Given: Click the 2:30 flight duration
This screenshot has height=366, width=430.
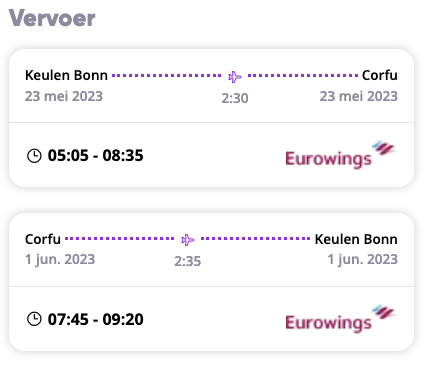Looking at the screenshot, I should 235,98.
